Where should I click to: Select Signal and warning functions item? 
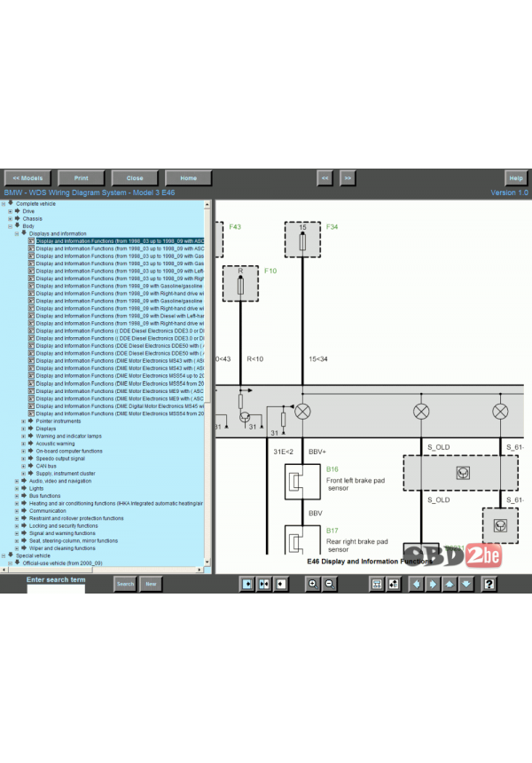(62, 534)
